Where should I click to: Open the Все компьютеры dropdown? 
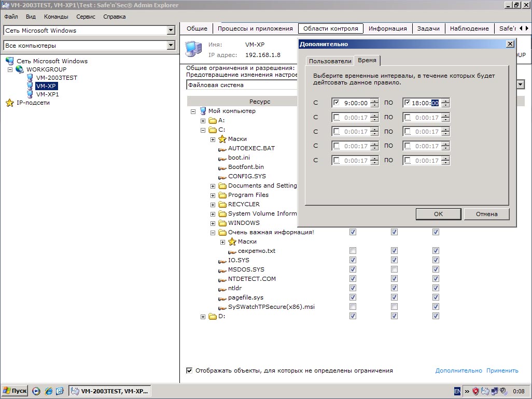[x=171, y=46]
